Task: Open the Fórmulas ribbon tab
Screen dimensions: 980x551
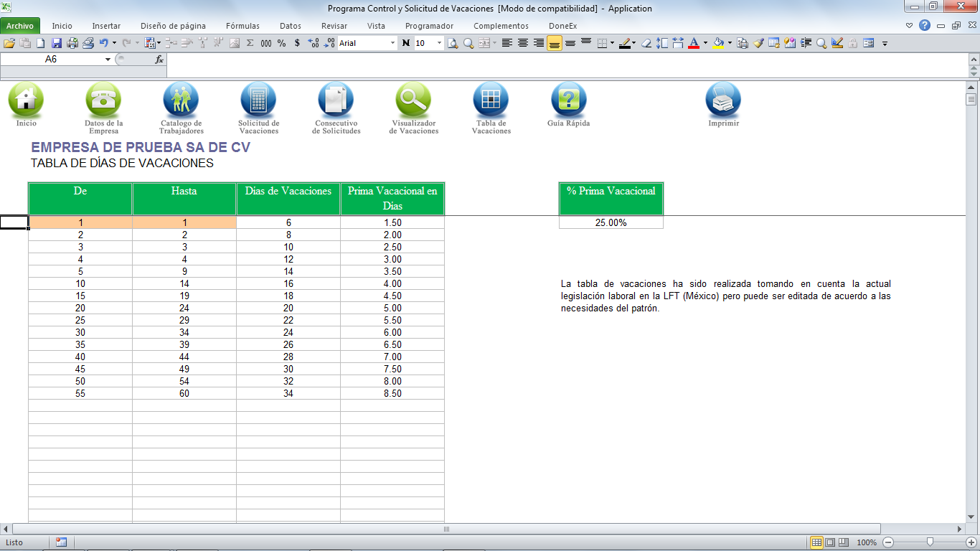Action: (x=242, y=26)
